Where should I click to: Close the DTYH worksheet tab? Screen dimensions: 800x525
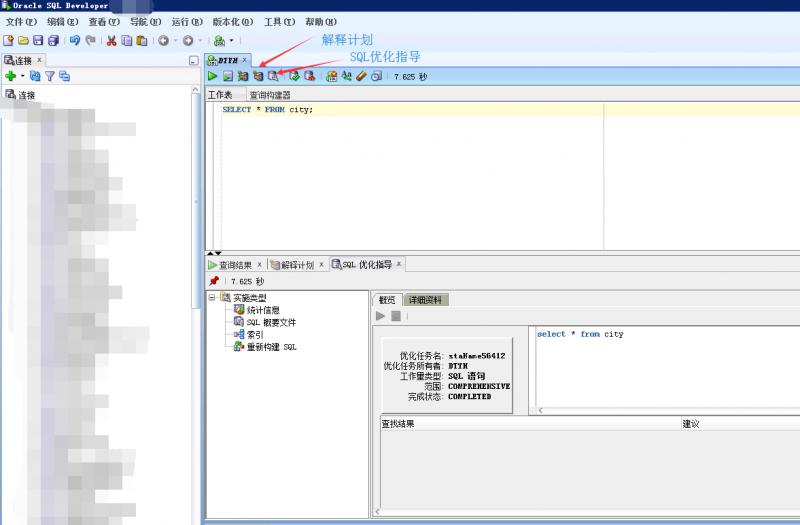[x=244, y=60]
